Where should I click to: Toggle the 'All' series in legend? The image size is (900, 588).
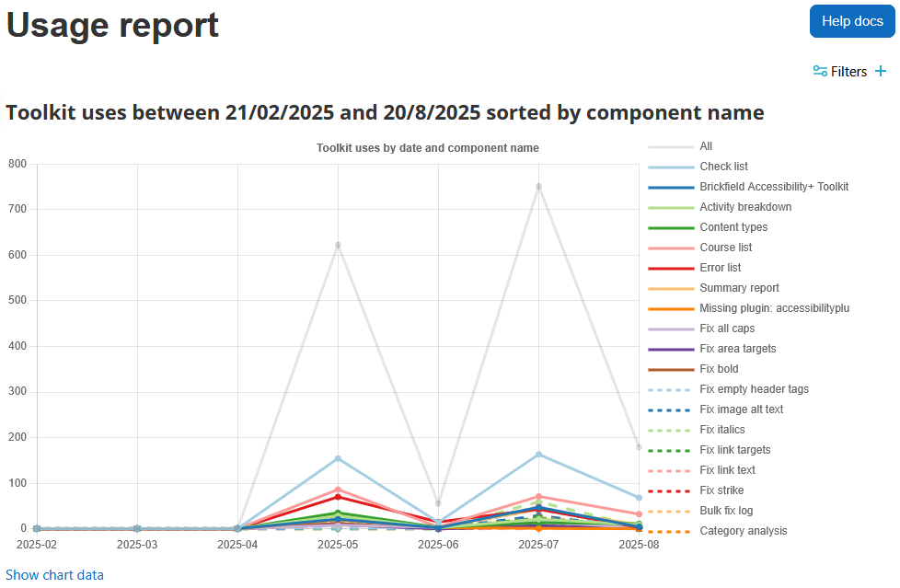[x=680, y=146]
